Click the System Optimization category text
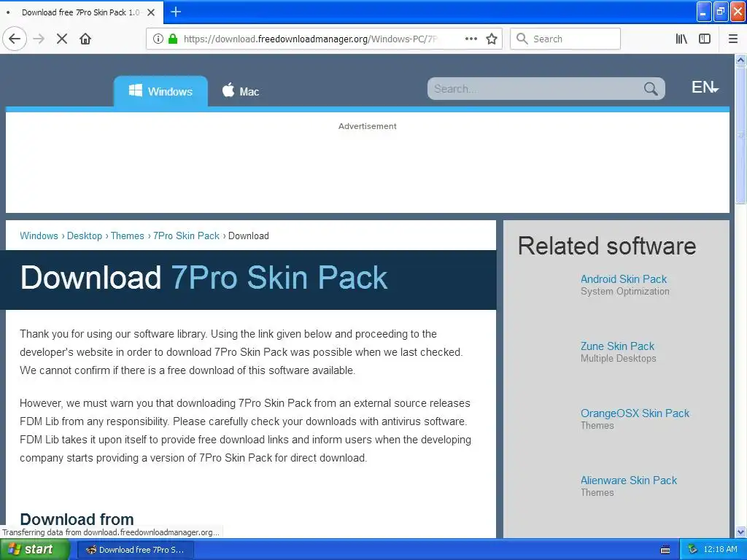 625,292
